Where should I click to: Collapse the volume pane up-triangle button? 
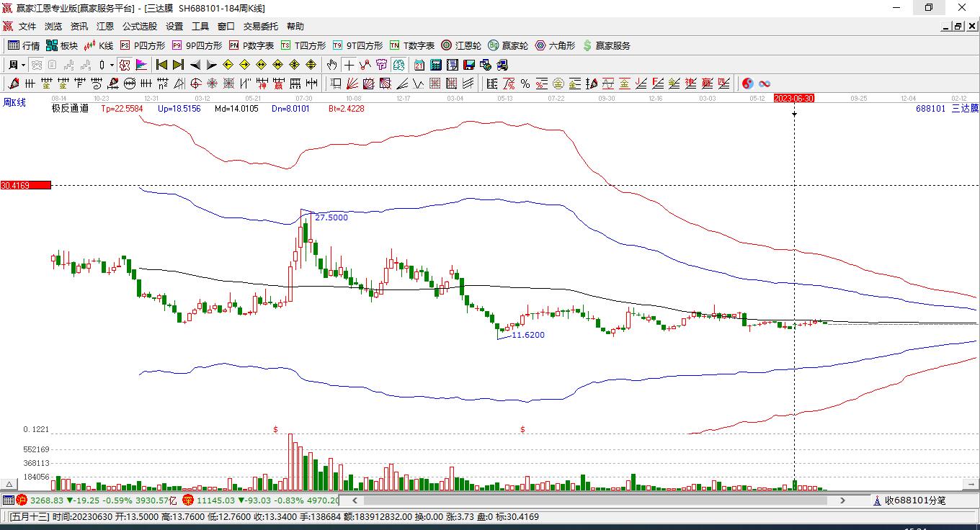coord(10,484)
